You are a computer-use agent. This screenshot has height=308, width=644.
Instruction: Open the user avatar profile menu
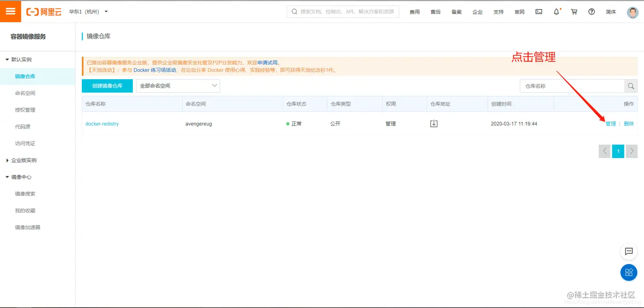633,12
